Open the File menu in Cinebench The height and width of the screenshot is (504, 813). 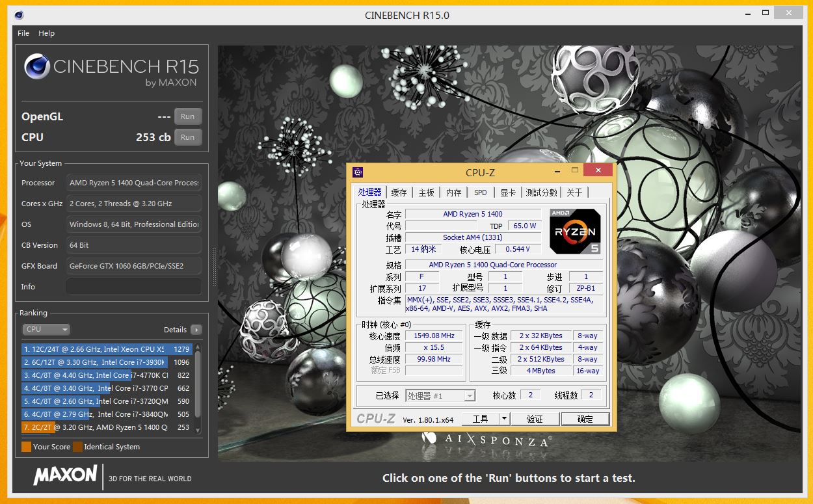tap(23, 33)
